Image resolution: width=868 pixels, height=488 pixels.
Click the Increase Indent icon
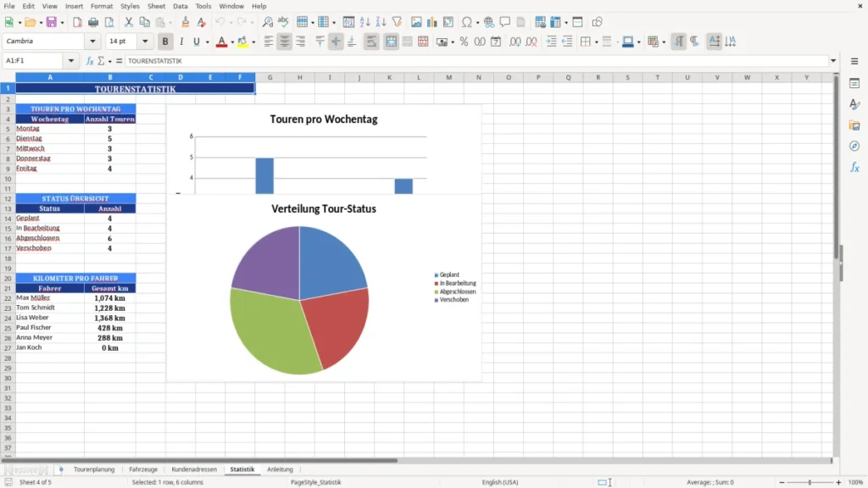click(551, 42)
